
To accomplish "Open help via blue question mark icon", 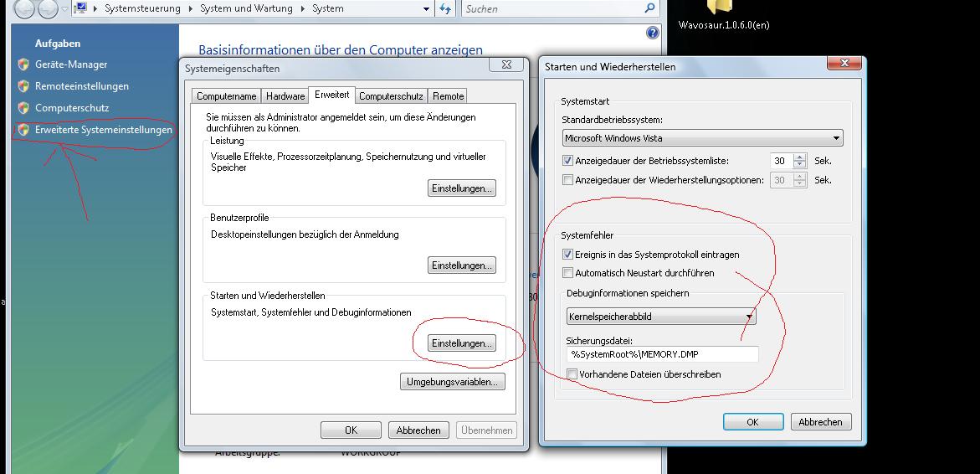I will [x=653, y=33].
